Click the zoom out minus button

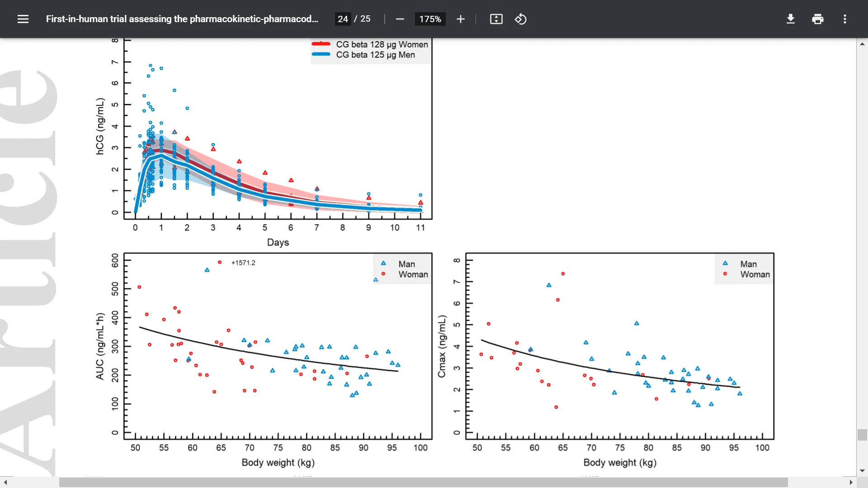400,19
